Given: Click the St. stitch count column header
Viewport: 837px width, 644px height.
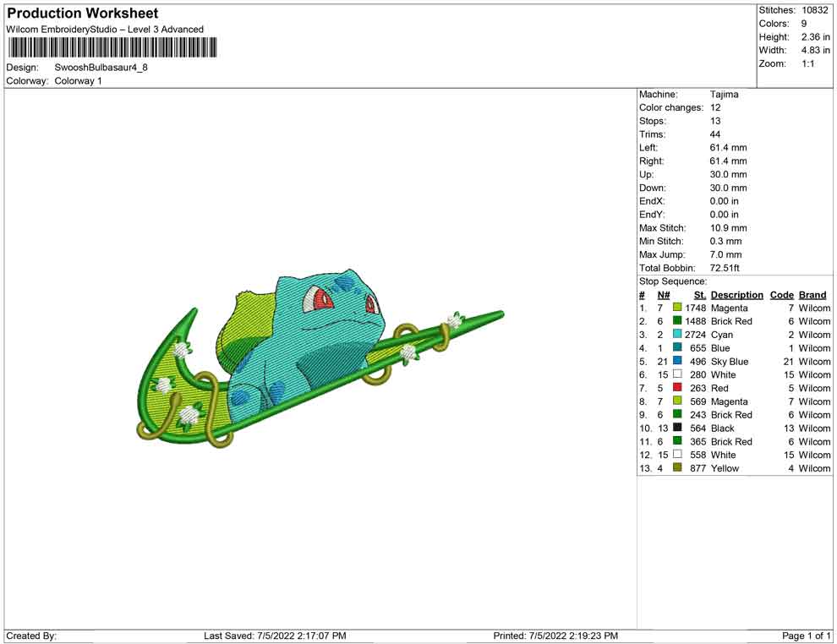Looking at the screenshot, I should coord(699,295).
